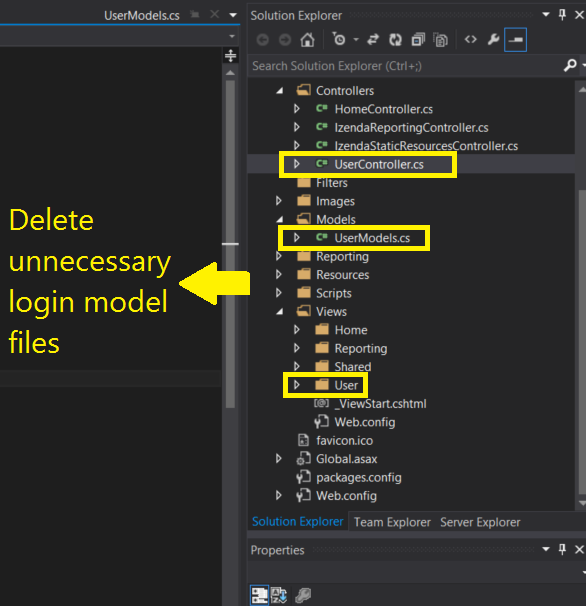Switch to the Team Explorer tab
The width and height of the screenshot is (586, 606).
(392, 522)
